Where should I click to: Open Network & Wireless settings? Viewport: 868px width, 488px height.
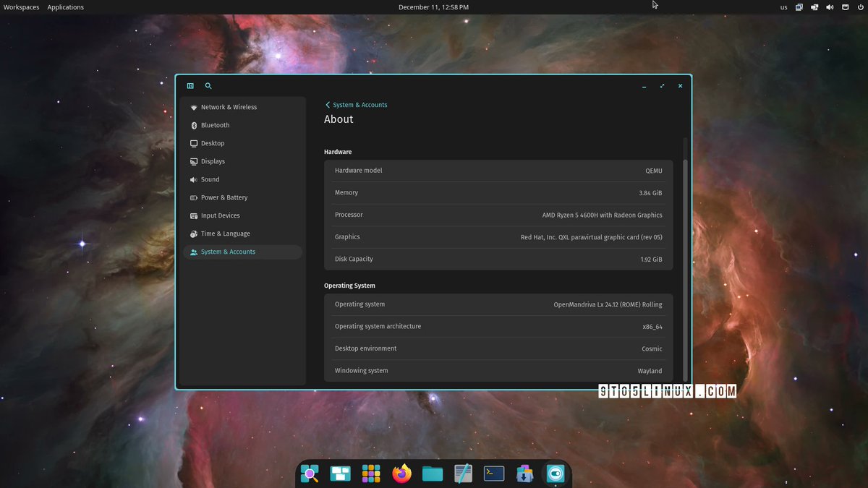[242, 107]
